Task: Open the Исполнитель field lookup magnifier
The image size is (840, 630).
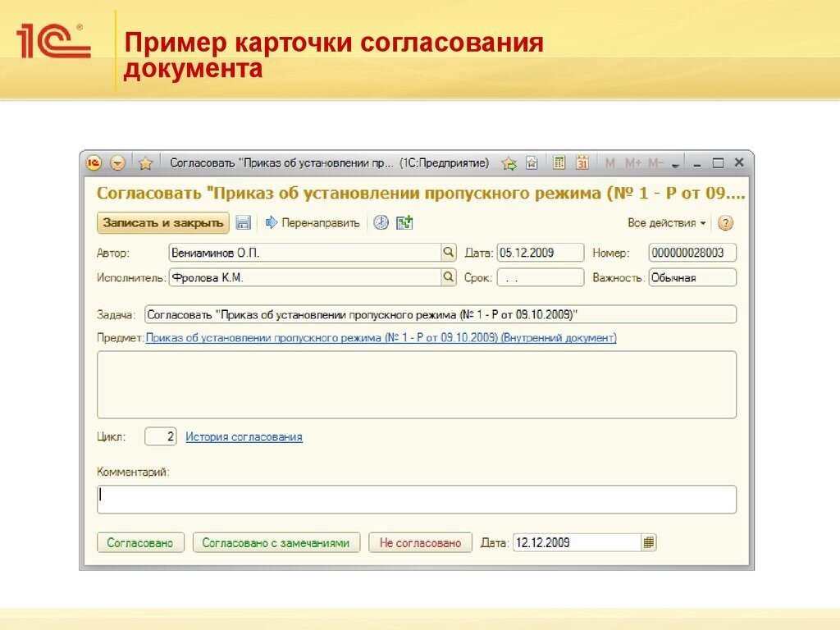Action: 449,277
